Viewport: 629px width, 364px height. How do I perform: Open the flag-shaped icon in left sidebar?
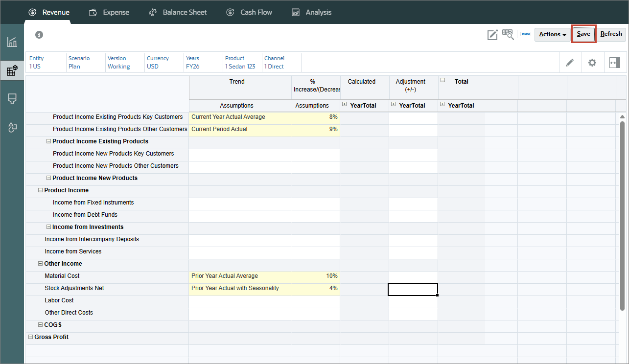pyautogui.click(x=12, y=99)
